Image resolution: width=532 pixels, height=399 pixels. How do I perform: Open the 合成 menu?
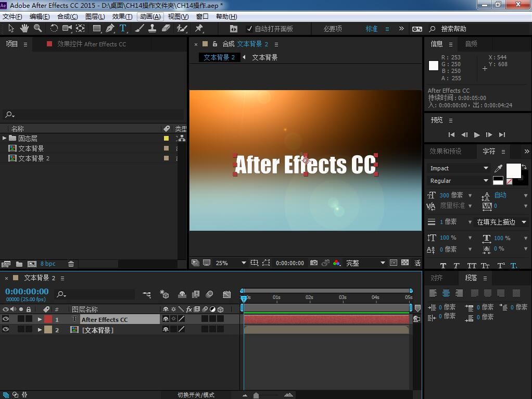click(68, 16)
